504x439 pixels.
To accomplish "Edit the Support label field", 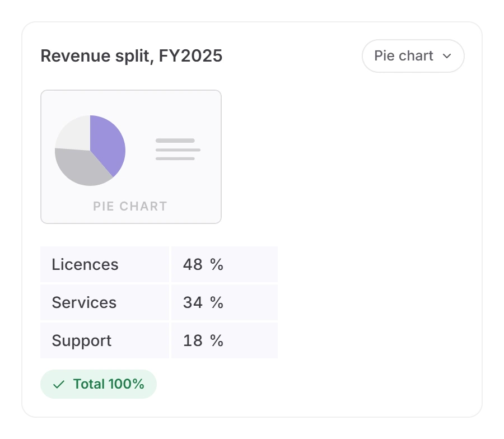I will click(x=105, y=340).
